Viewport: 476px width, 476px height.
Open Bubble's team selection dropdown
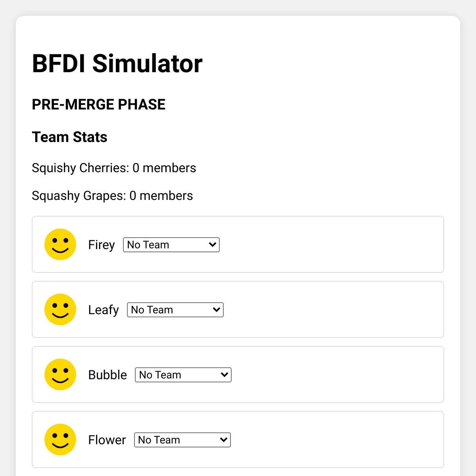click(183, 374)
